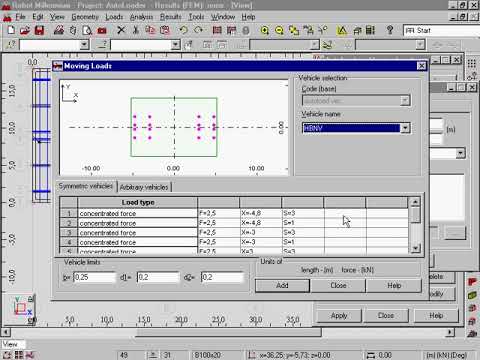Open the Loads menu

[x=114, y=17]
